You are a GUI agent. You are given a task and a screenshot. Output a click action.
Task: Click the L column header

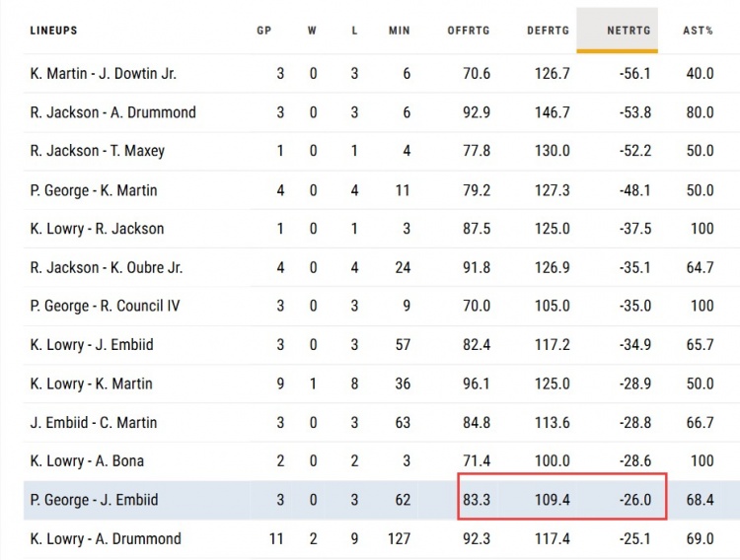[x=354, y=31]
